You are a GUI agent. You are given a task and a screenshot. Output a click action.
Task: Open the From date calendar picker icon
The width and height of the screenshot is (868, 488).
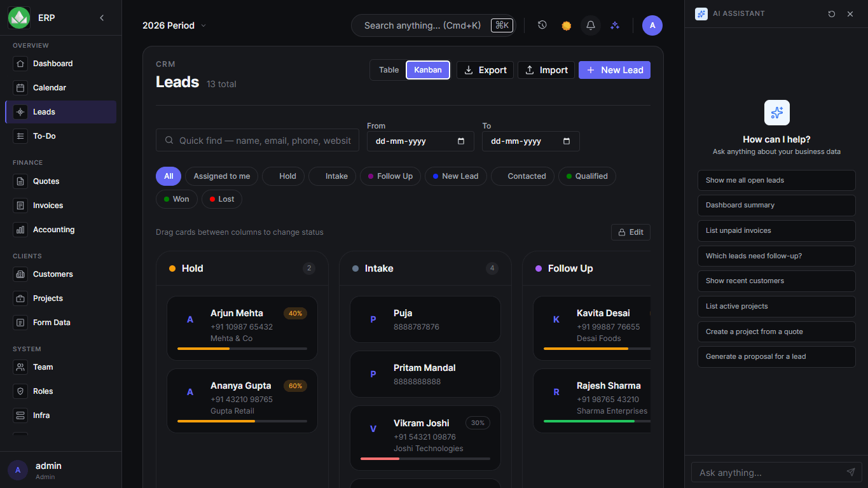tap(461, 141)
